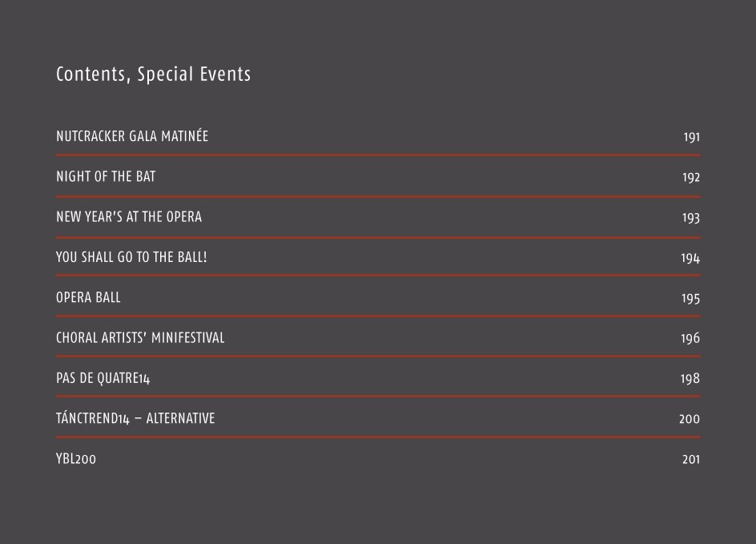Open the Nutcracker Gala Matinée entry

point(132,135)
